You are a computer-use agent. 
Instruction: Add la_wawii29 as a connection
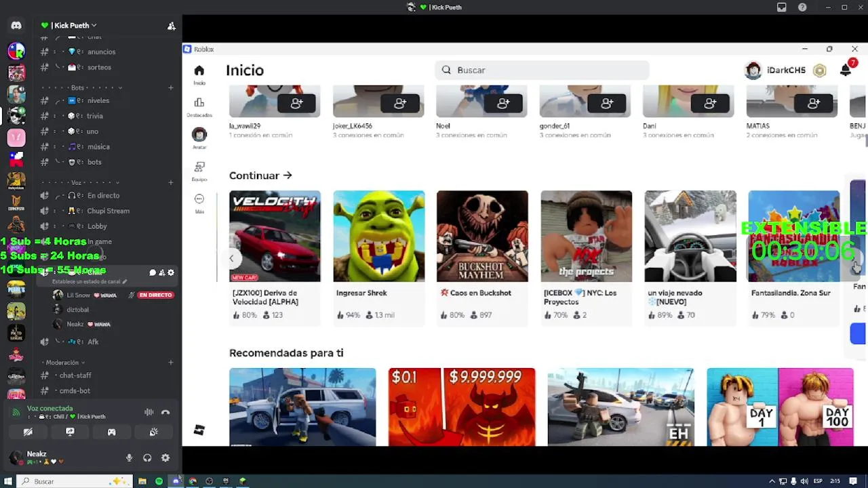(x=297, y=103)
